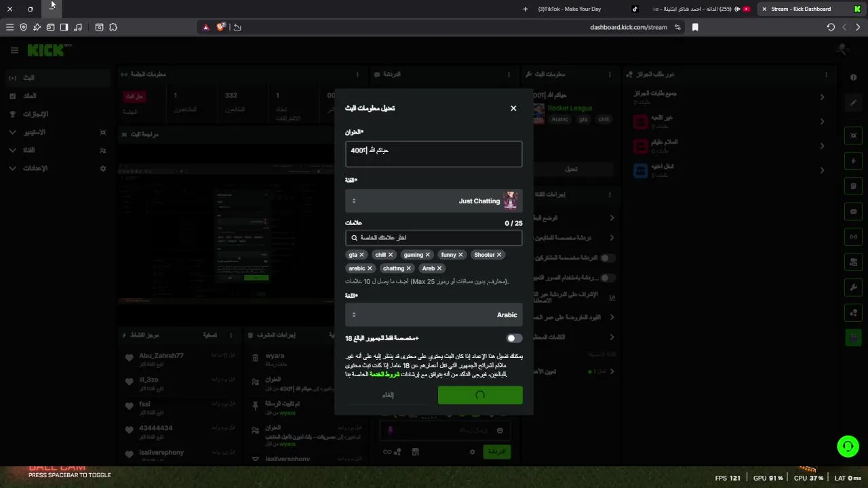Click the cancel button in dialog
Viewport: 868px width, 488px height.
coord(388,395)
